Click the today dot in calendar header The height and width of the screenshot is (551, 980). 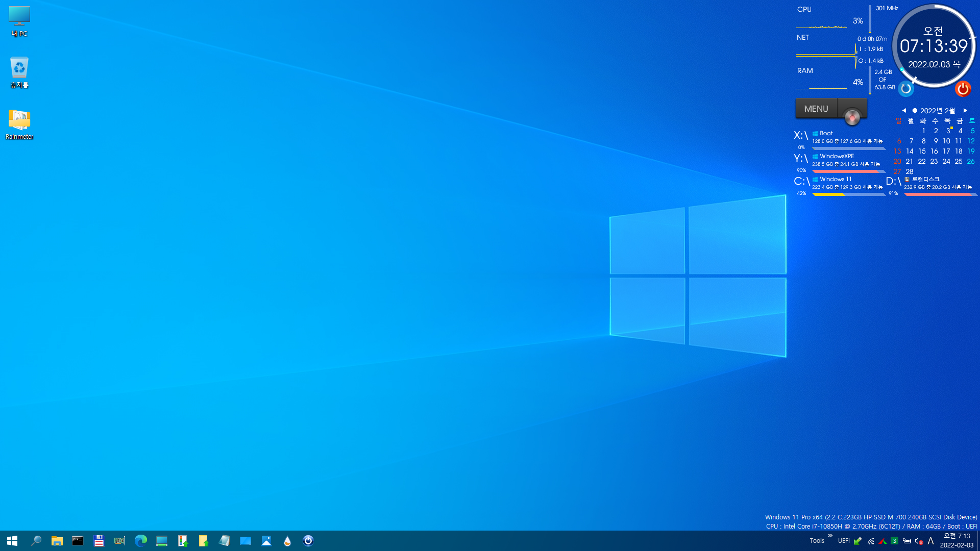915,111
